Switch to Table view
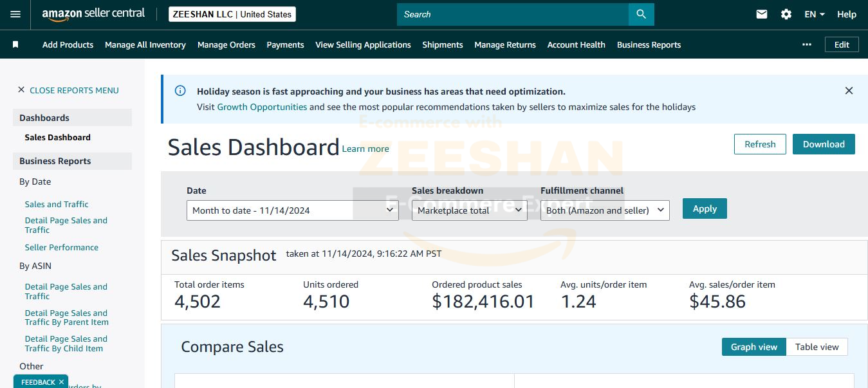The image size is (868, 388). tap(817, 347)
